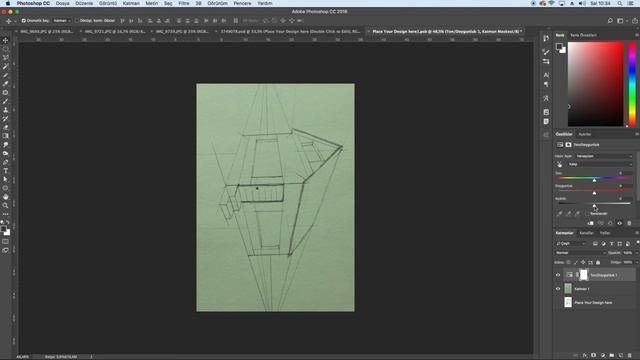The height and width of the screenshot is (360, 640).
Task: Select the Lasso tool
Action: [x=5, y=58]
